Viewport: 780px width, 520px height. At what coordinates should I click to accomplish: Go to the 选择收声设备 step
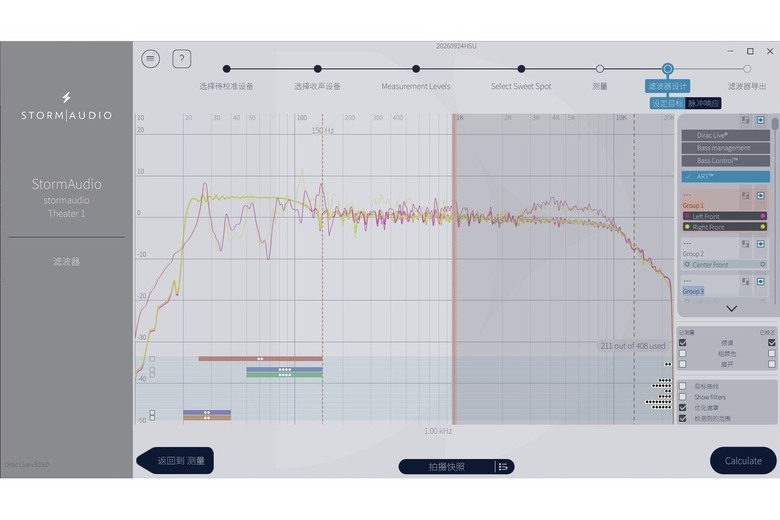317,69
